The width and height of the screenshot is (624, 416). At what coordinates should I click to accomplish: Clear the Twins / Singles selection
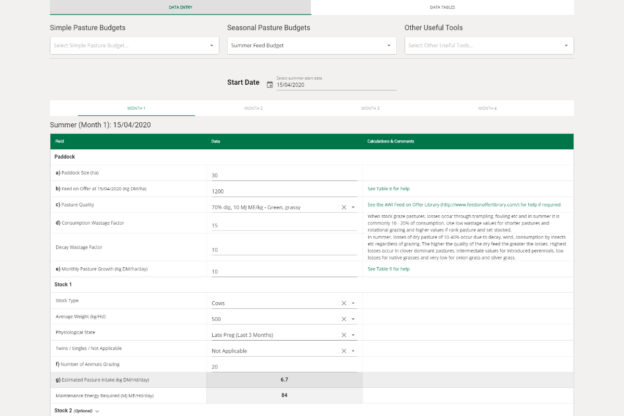pyautogui.click(x=343, y=351)
